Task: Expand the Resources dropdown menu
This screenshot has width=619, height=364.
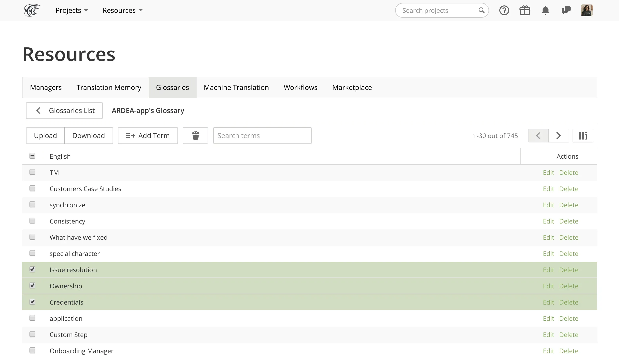Action: (x=123, y=10)
